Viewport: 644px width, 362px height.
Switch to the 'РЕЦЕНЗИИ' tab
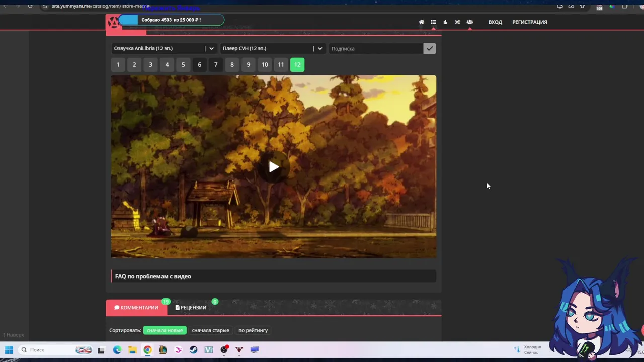coord(191,307)
